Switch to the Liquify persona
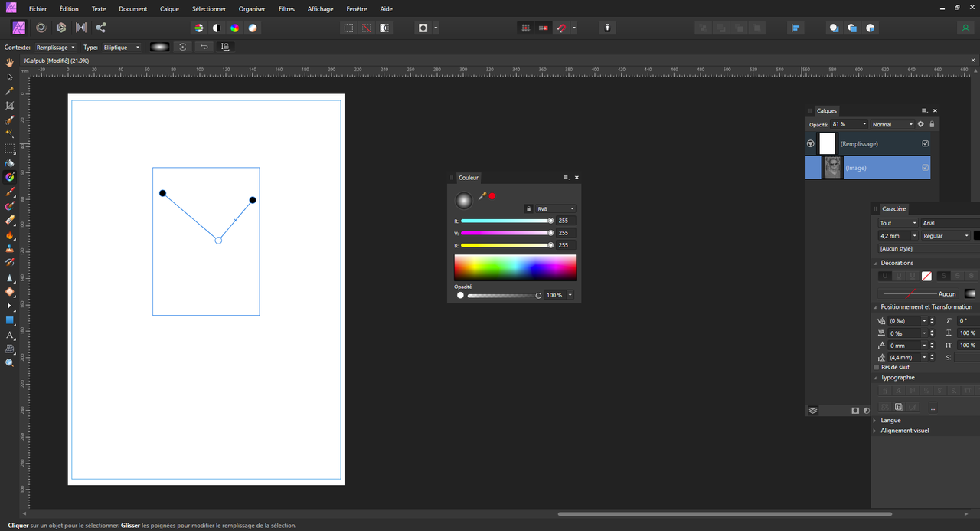Screen dimensions: 980x531 pos(41,28)
